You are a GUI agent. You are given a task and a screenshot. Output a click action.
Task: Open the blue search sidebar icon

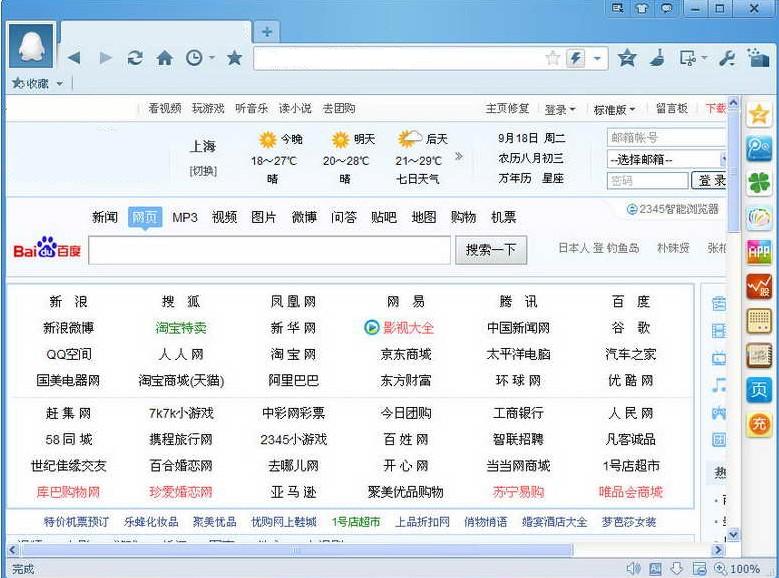(759, 149)
